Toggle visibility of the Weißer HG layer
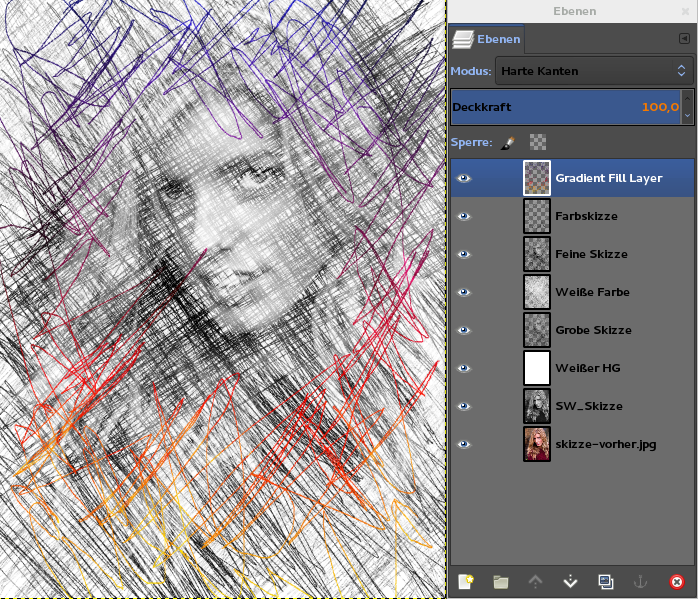 [x=463, y=368]
